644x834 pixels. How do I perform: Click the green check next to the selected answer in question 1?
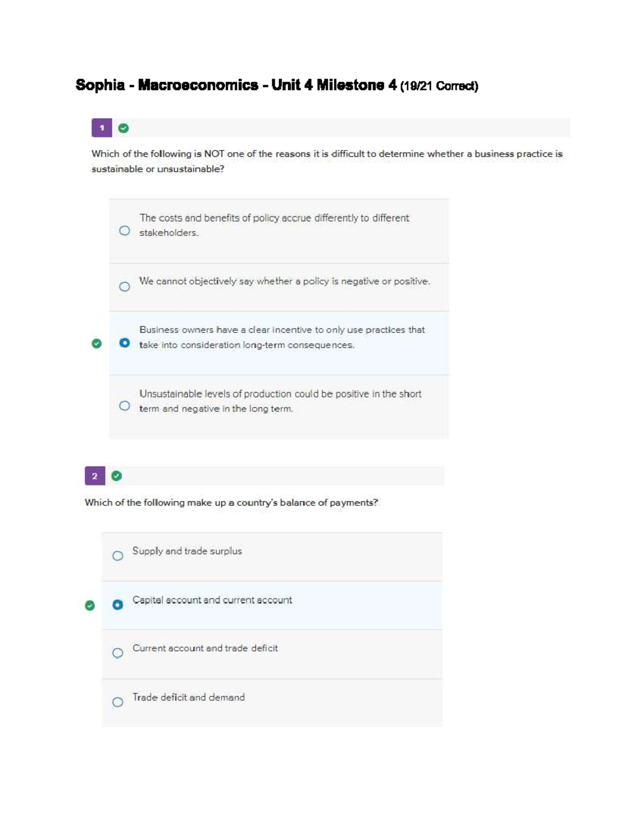[x=96, y=344]
